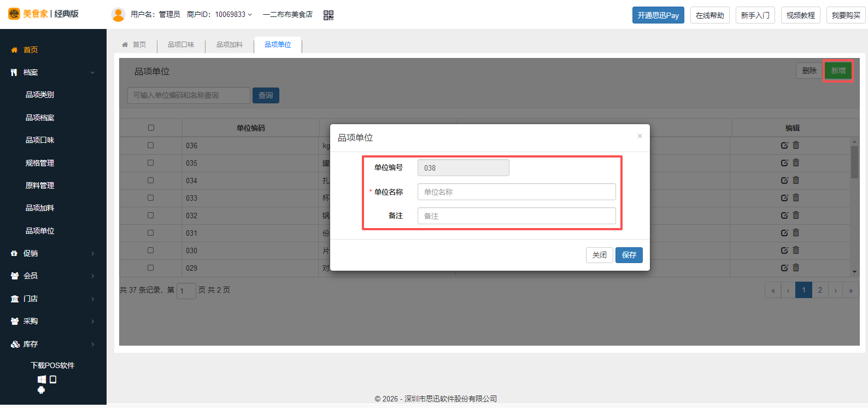Edit the unit with code 029
The image size is (868, 408).
pyautogui.click(x=784, y=268)
